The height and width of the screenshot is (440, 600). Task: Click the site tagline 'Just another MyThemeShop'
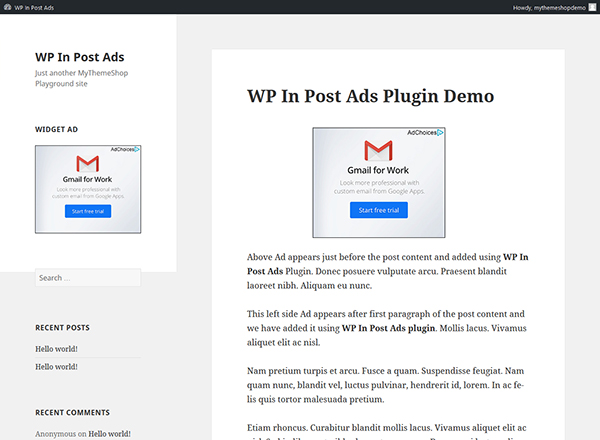(82, 73)
